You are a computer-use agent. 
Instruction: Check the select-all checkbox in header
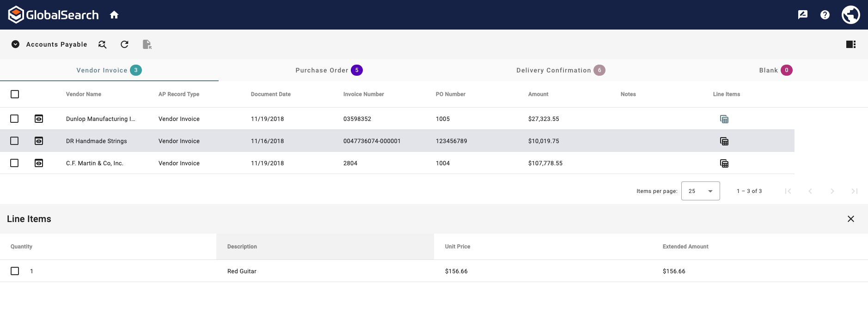click(15, 94)
